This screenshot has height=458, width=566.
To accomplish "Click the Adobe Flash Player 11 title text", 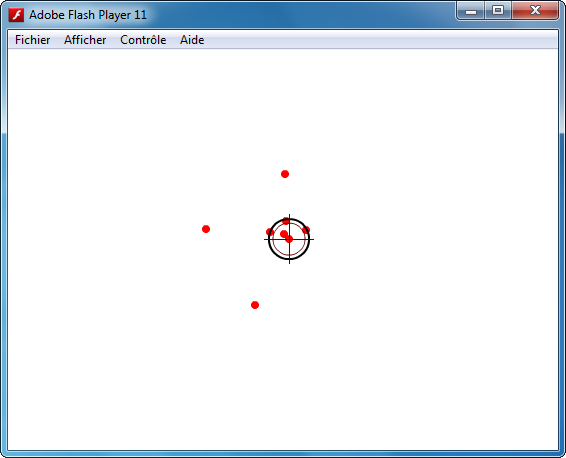I will click(88, 15).
